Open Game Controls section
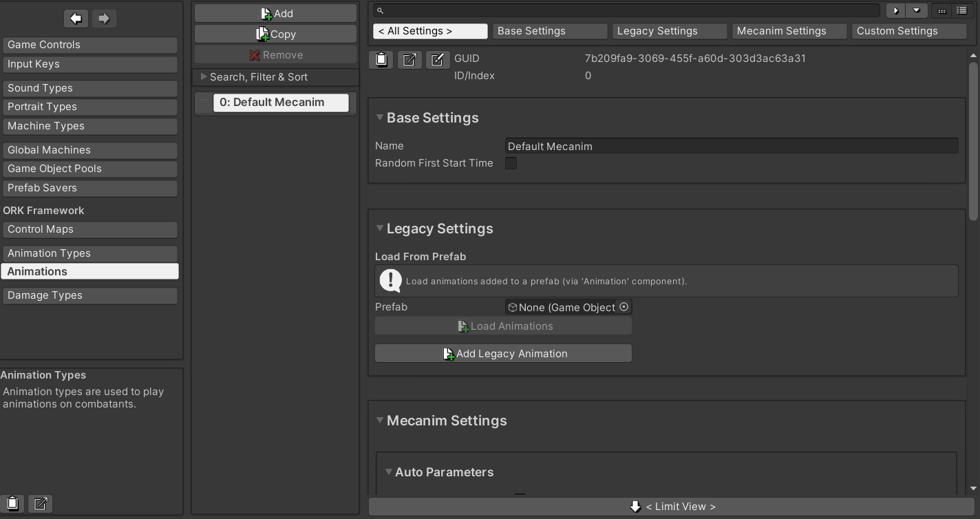Image resolution: width=980 pixels, height=519 pixels. tap(89, 45)
